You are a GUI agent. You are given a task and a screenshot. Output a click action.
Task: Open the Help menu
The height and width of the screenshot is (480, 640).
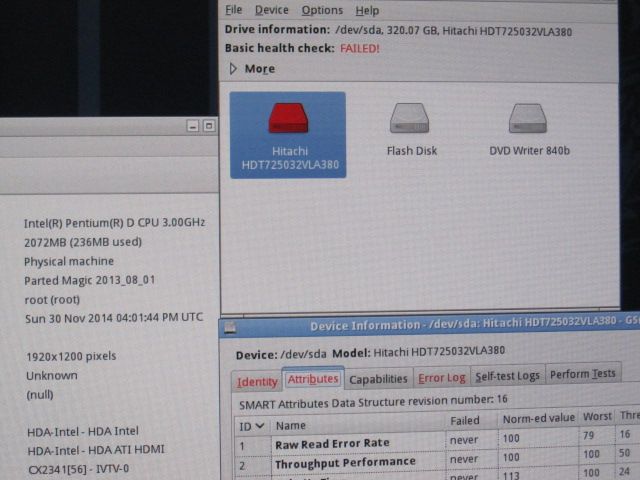[367, 10]
